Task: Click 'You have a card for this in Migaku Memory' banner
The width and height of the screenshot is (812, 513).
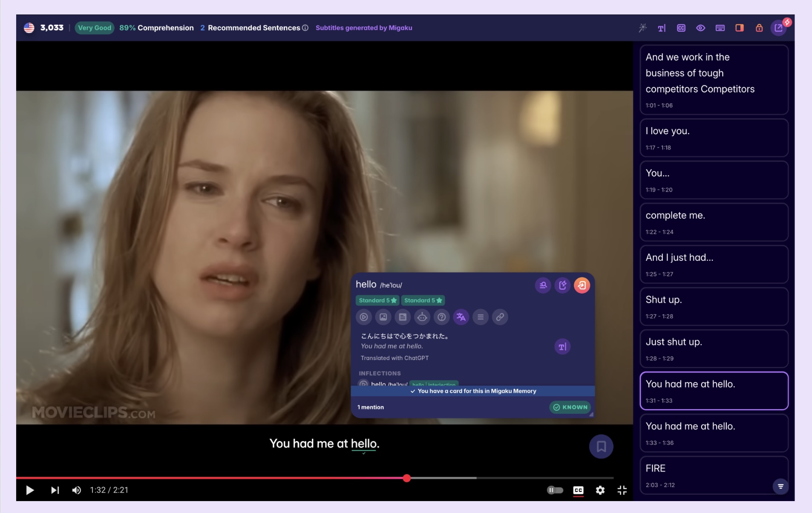Action: click(473, 391)
